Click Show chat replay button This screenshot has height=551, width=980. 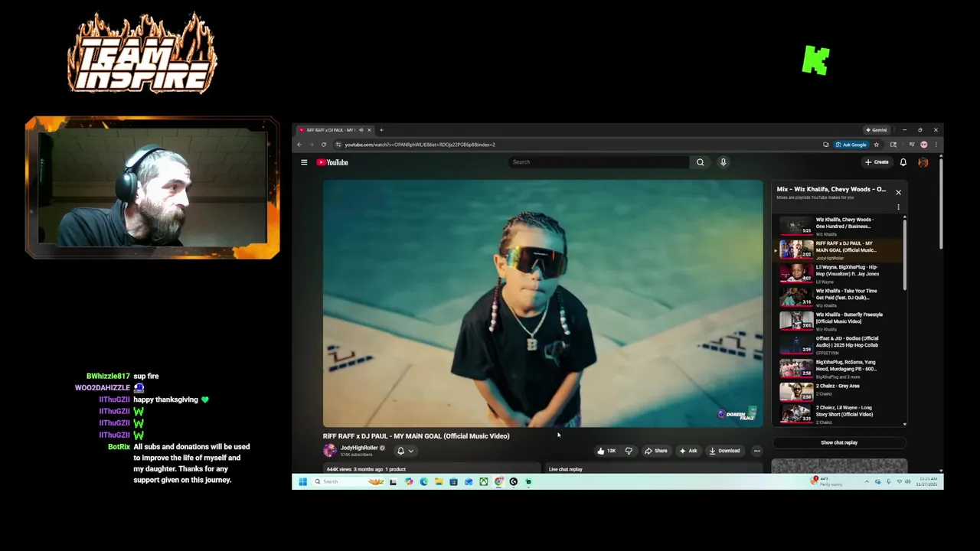839,442
